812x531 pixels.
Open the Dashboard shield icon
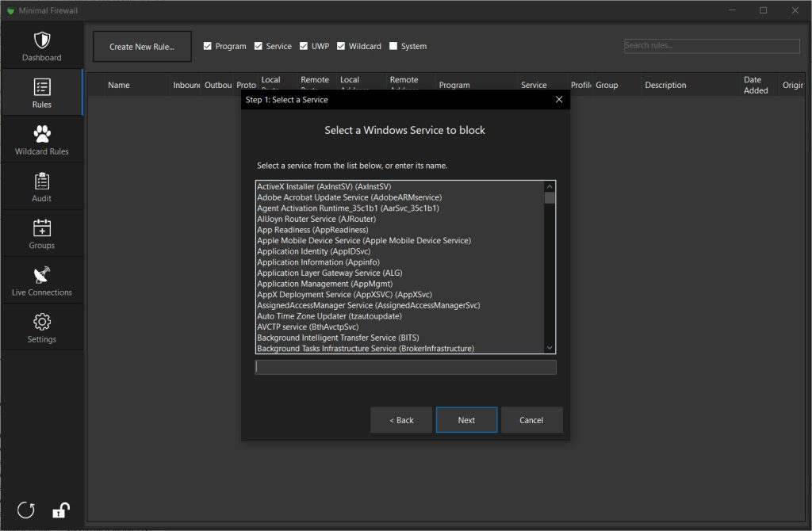tap(42, 40)
